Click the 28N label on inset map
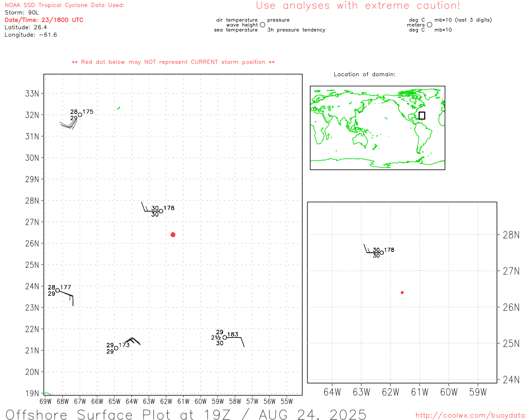Image resolution: width=525 pixels, height=420 pixels. coord(511,235)
